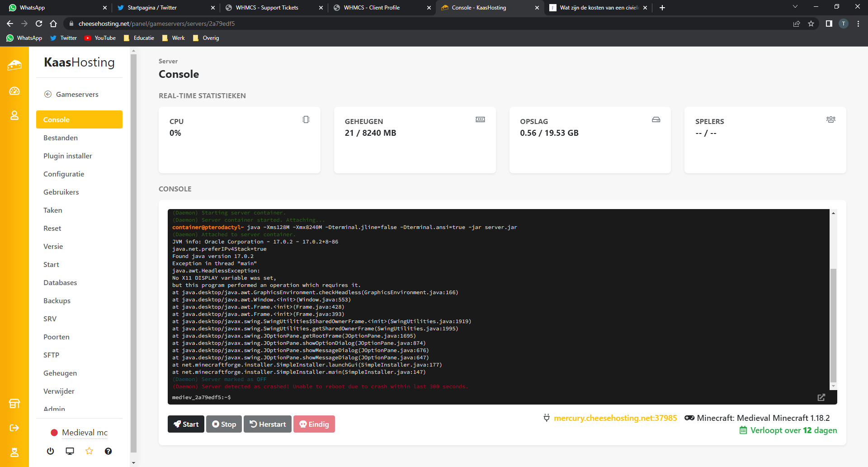Screen dimensions: 868x467
Task: Favorite the server with the star icon
Action: tap(89, 451)
